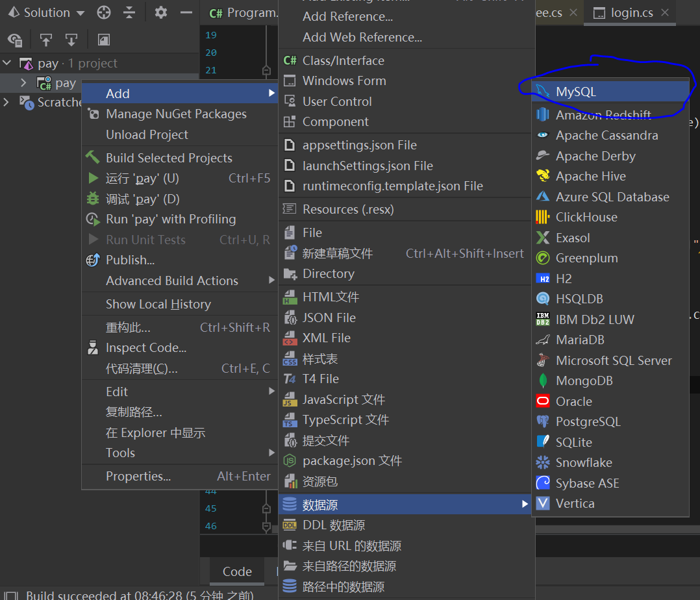Click the preview panel icon in toolbar

coord(104,40)
